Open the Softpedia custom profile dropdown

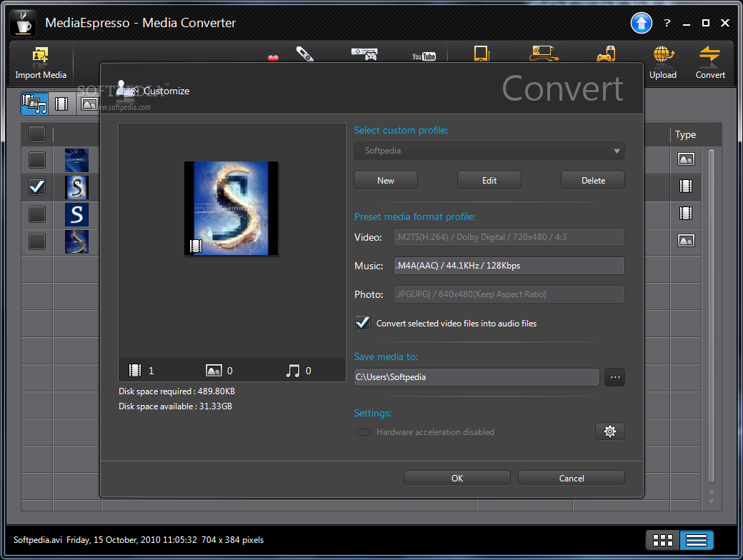[x=489, y=151]
